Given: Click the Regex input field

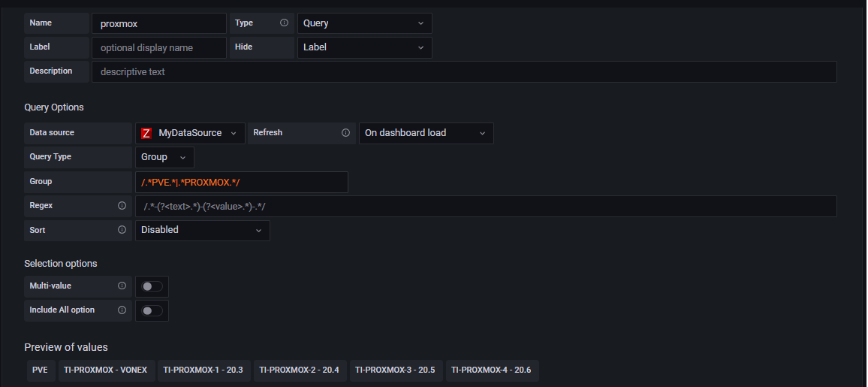Looking at the screenshot, I should click(x=486, y=206).
